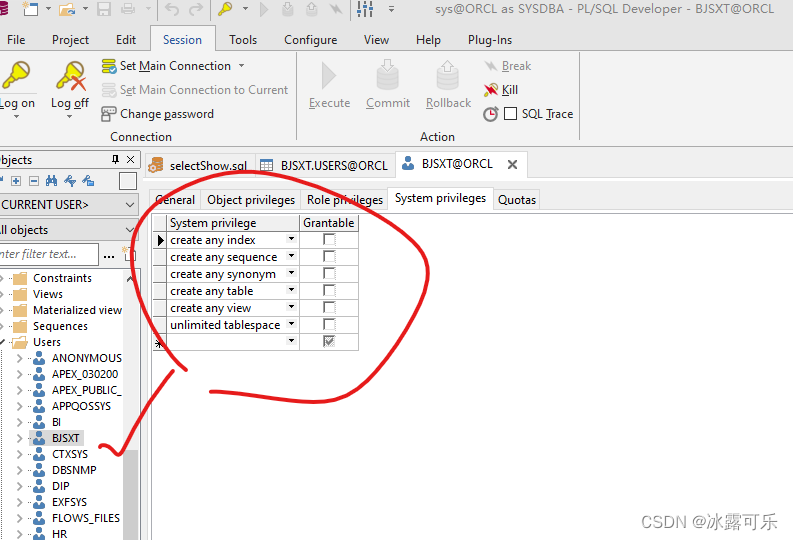Check Grantable for create any sequence
This screenshot has height=540, width=793.
click(329, 256)
